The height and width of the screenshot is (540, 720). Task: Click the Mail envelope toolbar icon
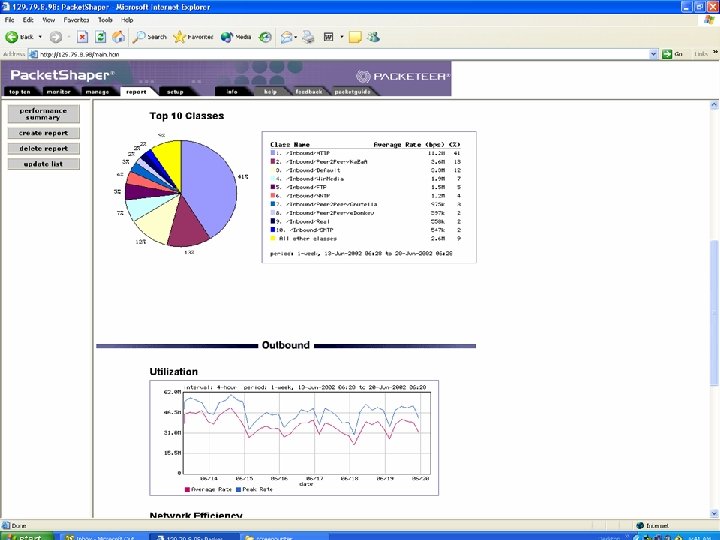tap(286, 37)
